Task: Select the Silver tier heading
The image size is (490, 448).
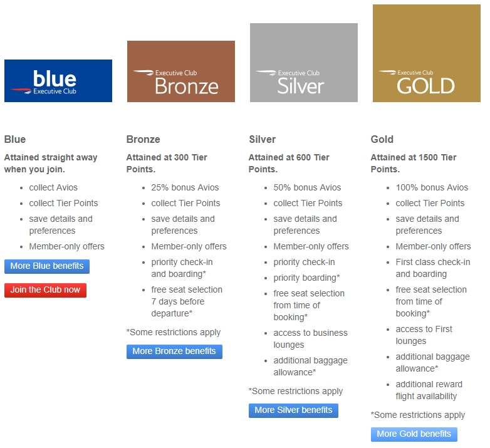Action: (x=262, y=139)
